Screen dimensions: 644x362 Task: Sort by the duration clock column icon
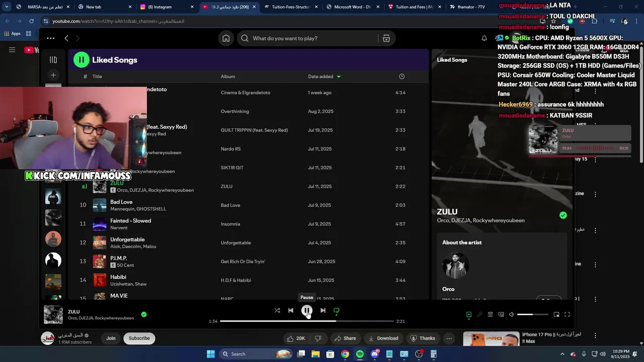coord(401,76)
